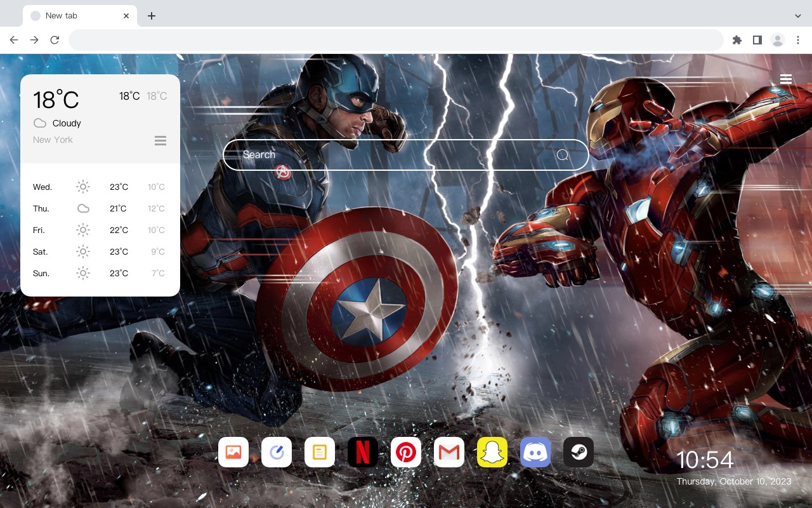Open the Discord shortcut
The width and height of the screenshot is (812, 508).
(535, 452)
